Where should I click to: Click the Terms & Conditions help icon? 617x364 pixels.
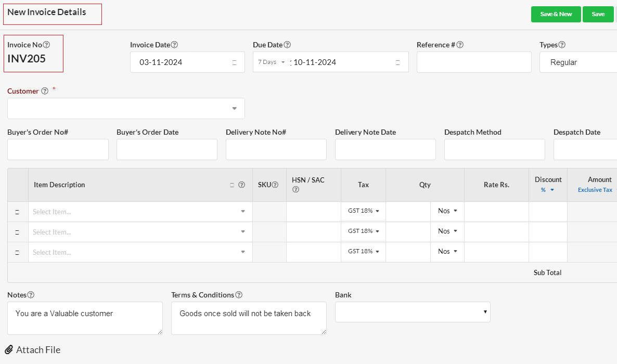(239, 295)
